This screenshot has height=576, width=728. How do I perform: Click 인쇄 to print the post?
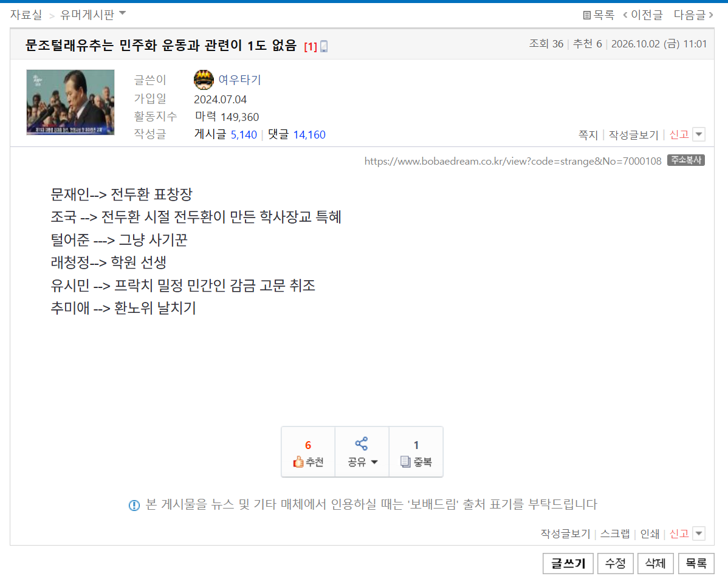point(650,533)
